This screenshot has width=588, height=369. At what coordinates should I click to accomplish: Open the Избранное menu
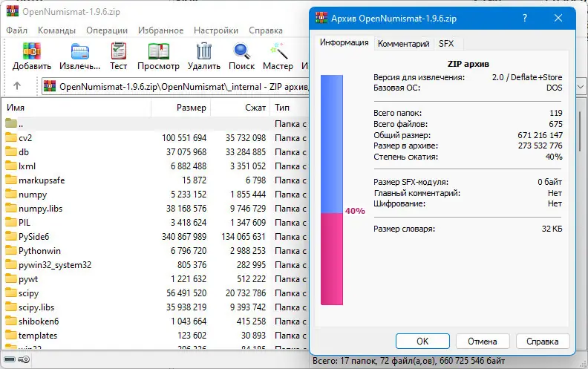[161, 30]
